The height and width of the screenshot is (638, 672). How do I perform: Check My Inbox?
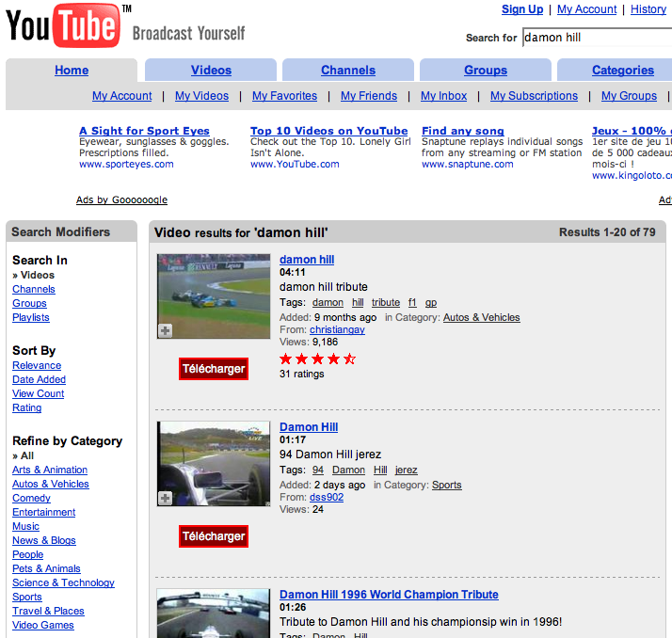(x=443, y=96)
